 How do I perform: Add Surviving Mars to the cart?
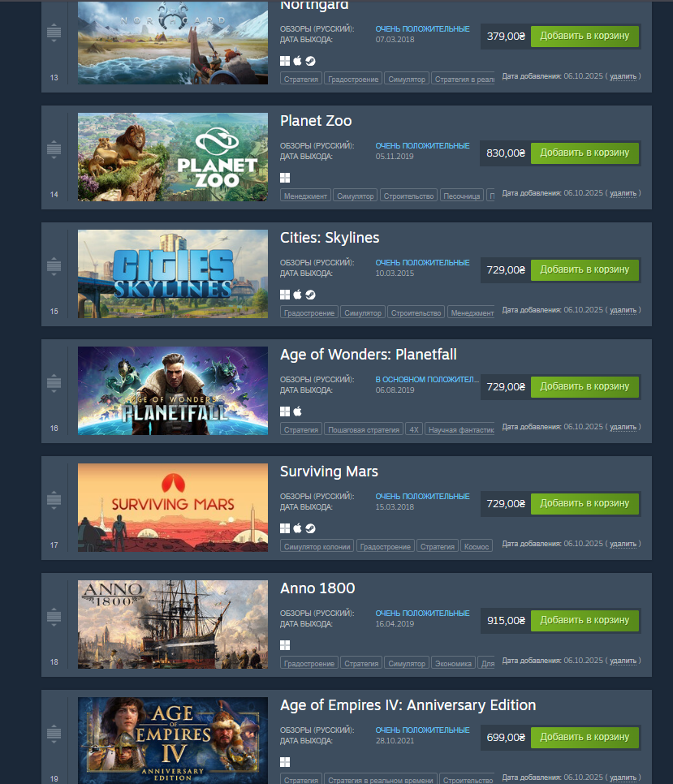pyautogui.click(x=585, y=503)
